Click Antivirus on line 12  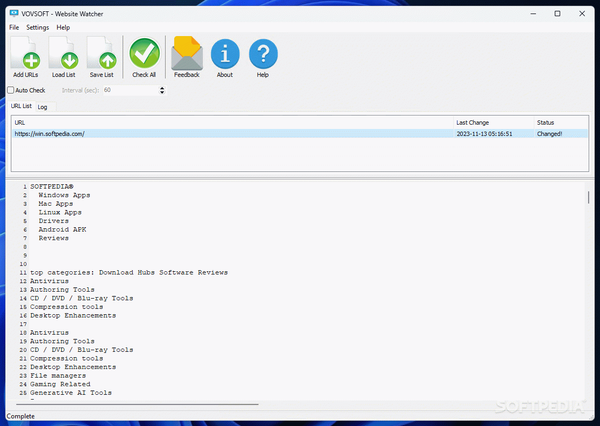49,281
